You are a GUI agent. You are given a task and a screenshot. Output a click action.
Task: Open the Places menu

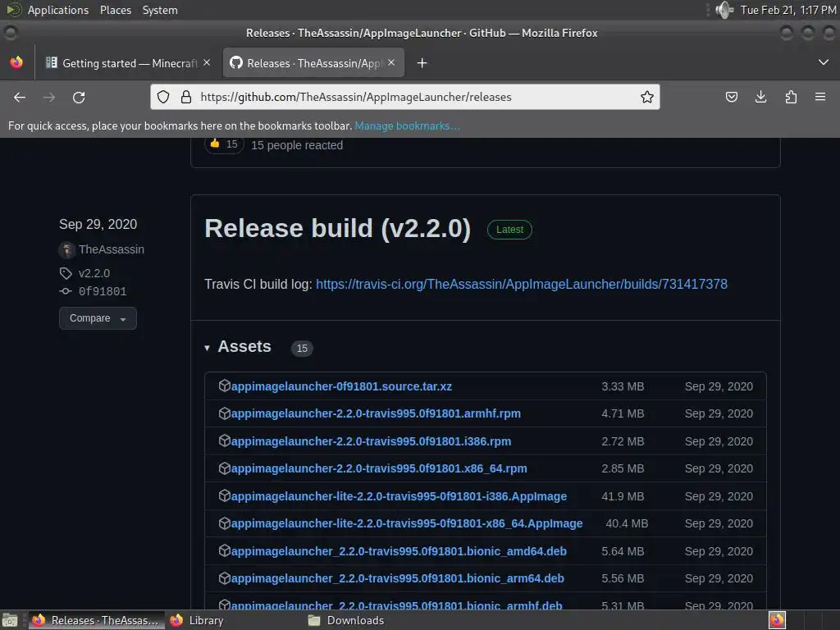pos(116,10)
